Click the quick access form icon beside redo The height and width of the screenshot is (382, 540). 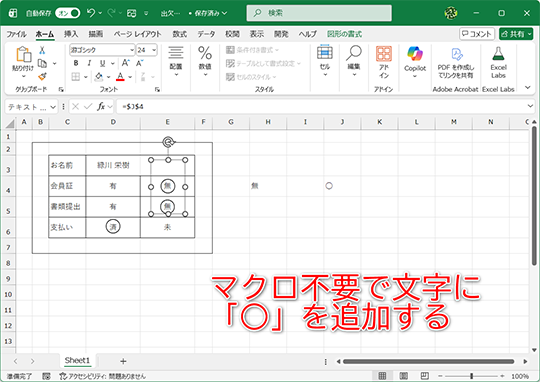click(x=131, y=13)
